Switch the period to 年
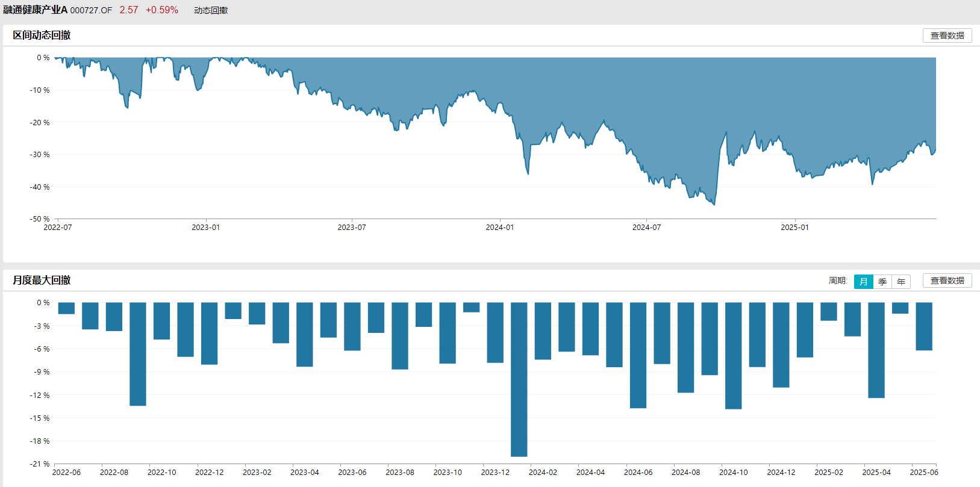Image resolution: width=980 pixels, height=487 pixels. coord(901,282)
